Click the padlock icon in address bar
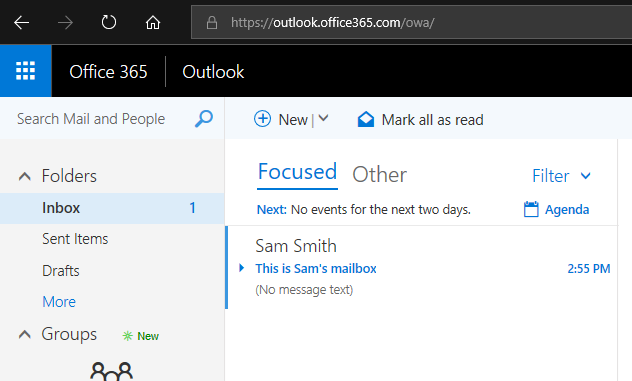 point(212,23)
